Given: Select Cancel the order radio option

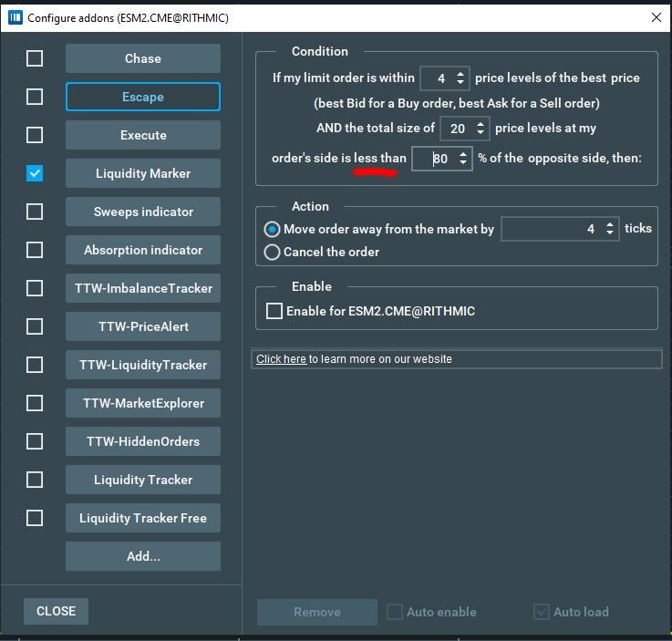Looking at the screenshot, I should (x=272, y=253).
